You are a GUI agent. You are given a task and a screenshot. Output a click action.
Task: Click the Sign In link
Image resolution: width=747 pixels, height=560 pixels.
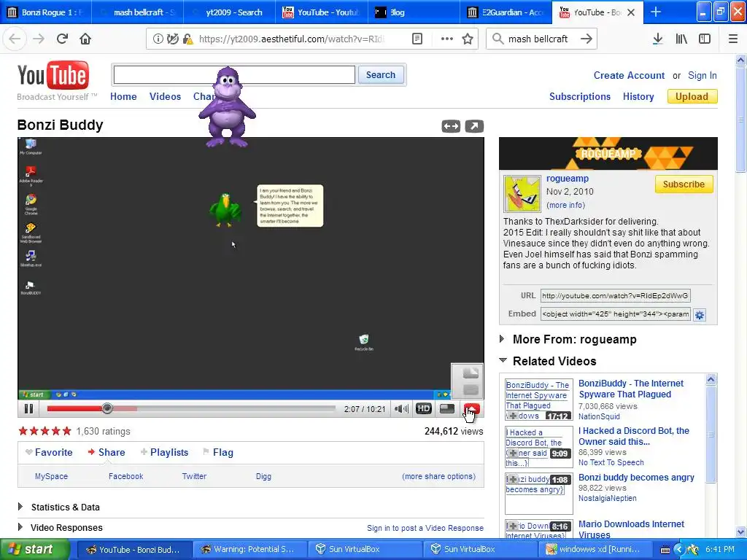[703, 75]
